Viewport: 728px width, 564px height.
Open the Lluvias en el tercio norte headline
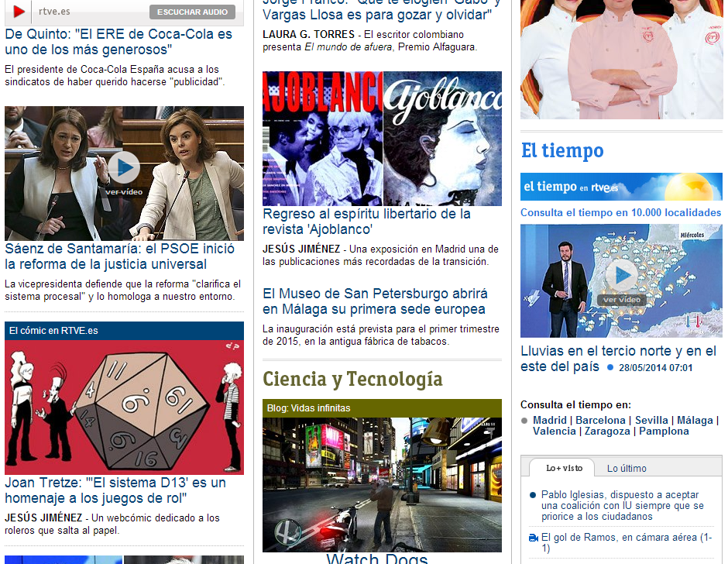(619, 359)
